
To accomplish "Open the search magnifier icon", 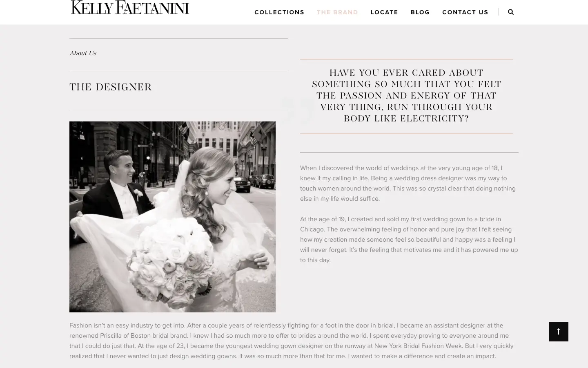I will coord(511,12).
